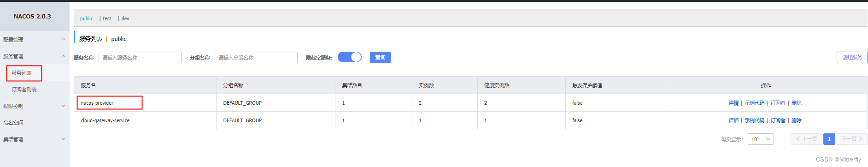
Task: Open 订阅者 for nacos-provider
Action: (778, 103)
